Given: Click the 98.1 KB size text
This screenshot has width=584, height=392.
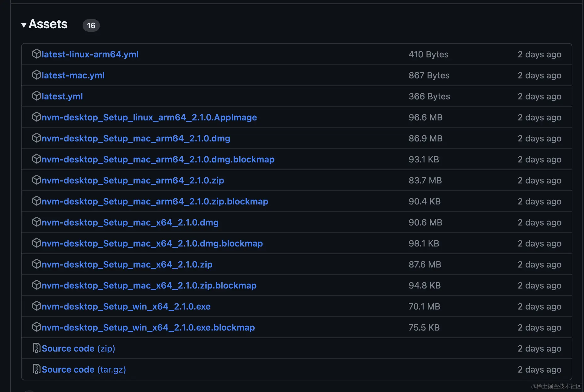Looking at the screenshot, I should coord(424,243).
